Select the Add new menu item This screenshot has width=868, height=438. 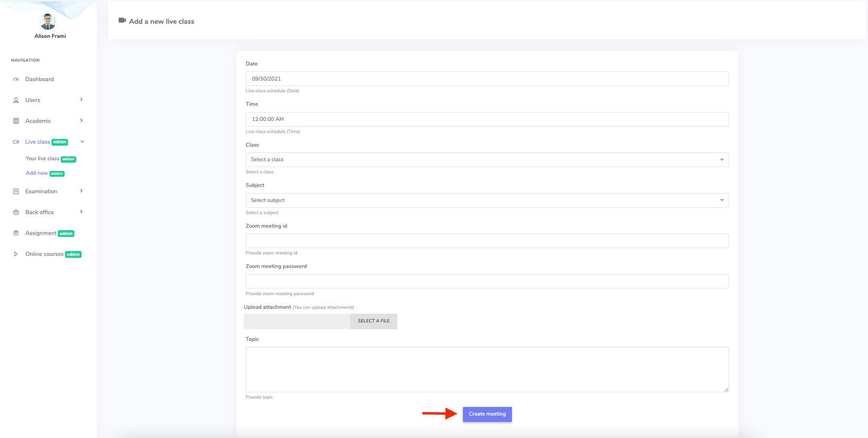pos(37,173)
